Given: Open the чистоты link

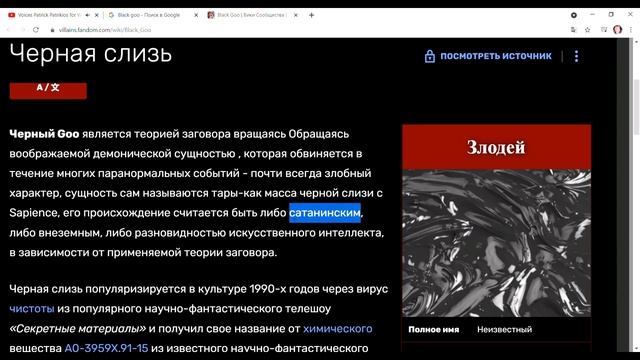Looking at the screenshot, I should [x=32, y=309].
